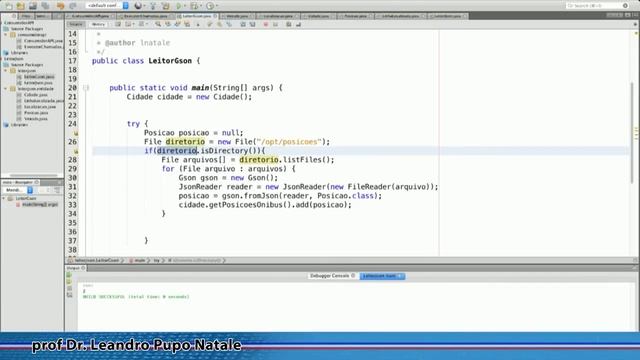Image resolution: width=640 pixels, height=360 pixels.
Task: Open the Files panel tab
Action: pyautogui.click(x=26, y=16)
